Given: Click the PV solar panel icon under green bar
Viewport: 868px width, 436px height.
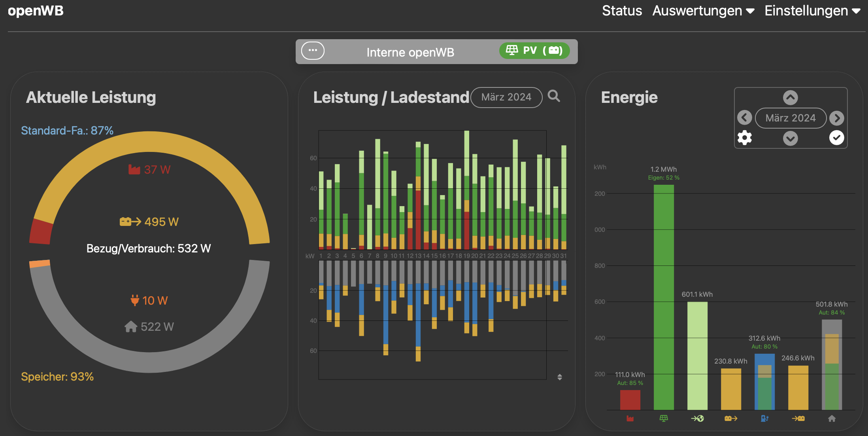Looking at the screenshot, I should [x=664, y=418].
